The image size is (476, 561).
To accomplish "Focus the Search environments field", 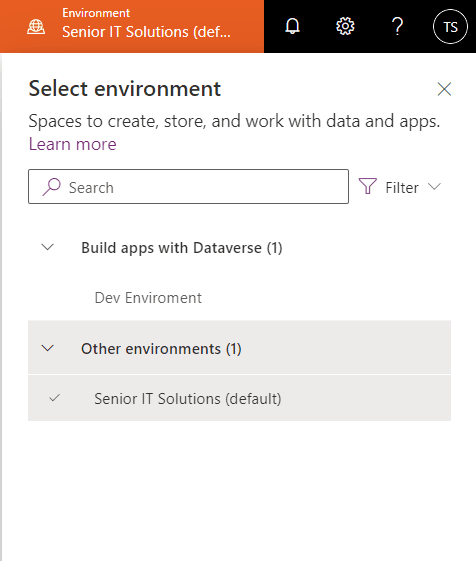I will [x=188, y=187].
